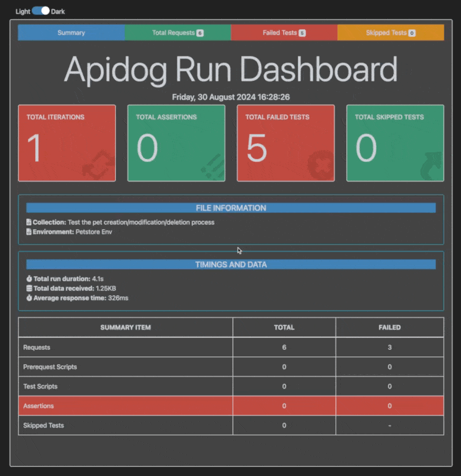Click the collection name 'Test the pet creation/modification/deletion process'

(141, 222)
